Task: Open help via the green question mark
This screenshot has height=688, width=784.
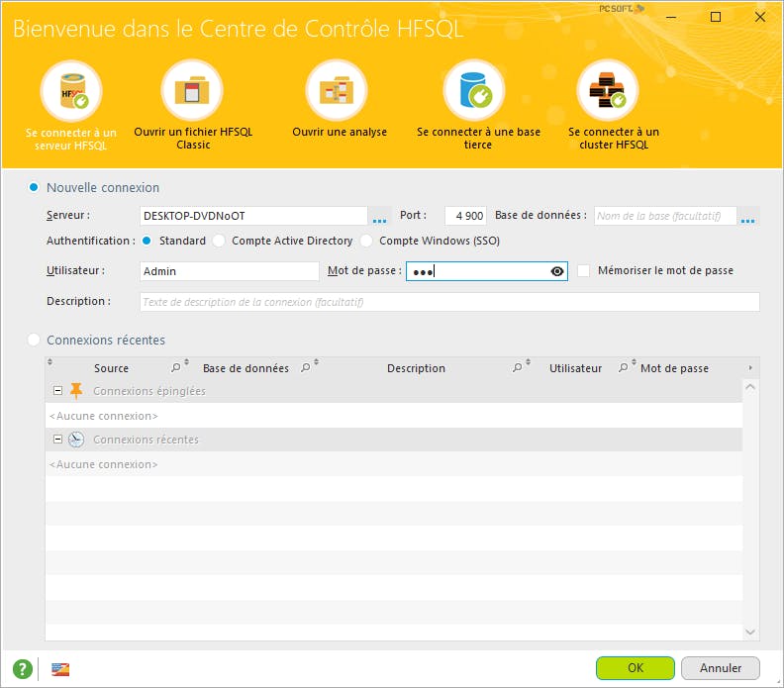Action: (23, 668)
